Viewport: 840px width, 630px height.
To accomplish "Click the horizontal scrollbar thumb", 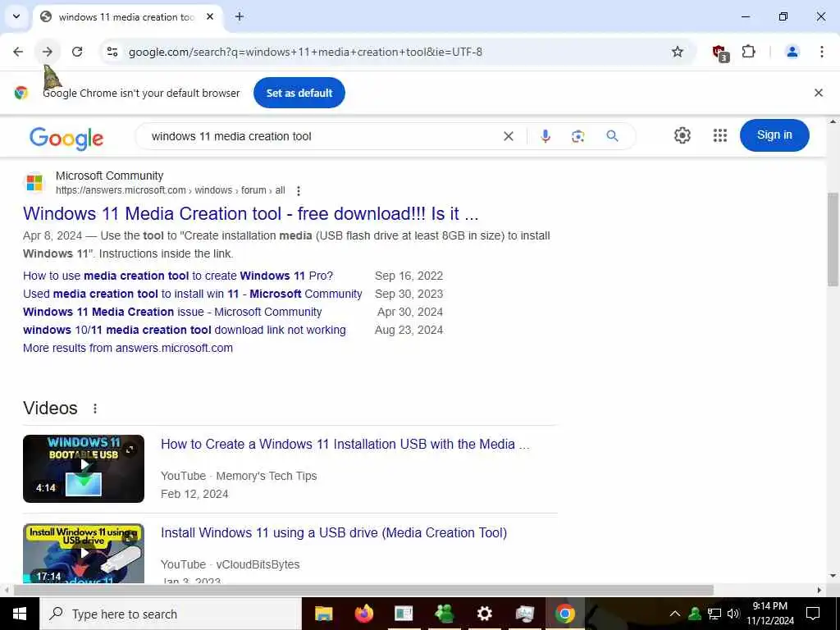I will pyautogui.click(x=364, y=590).
